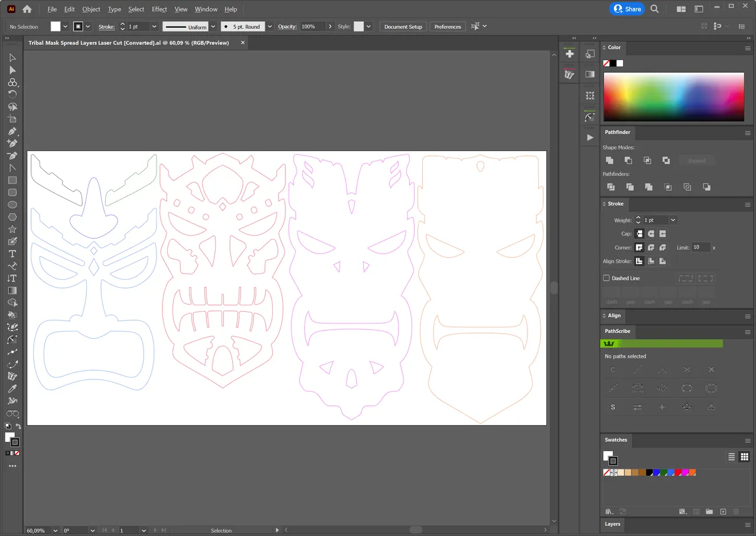The height and width of the screenshot is (536, 756).
Task: Pick a color from the Color spectrum
Action: coord(673,97)
